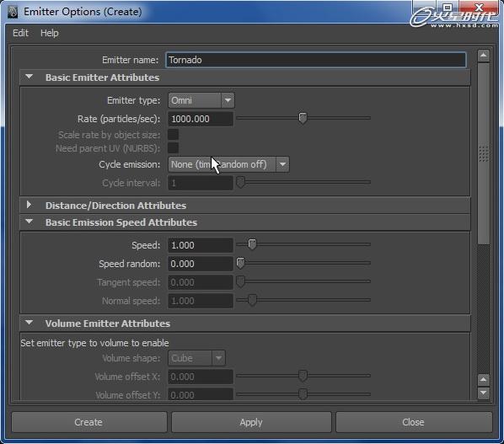Open the Emitter type dropdown
Image resolution: width=504 pixels, height=444 pixels.
(x=201, y=100)
